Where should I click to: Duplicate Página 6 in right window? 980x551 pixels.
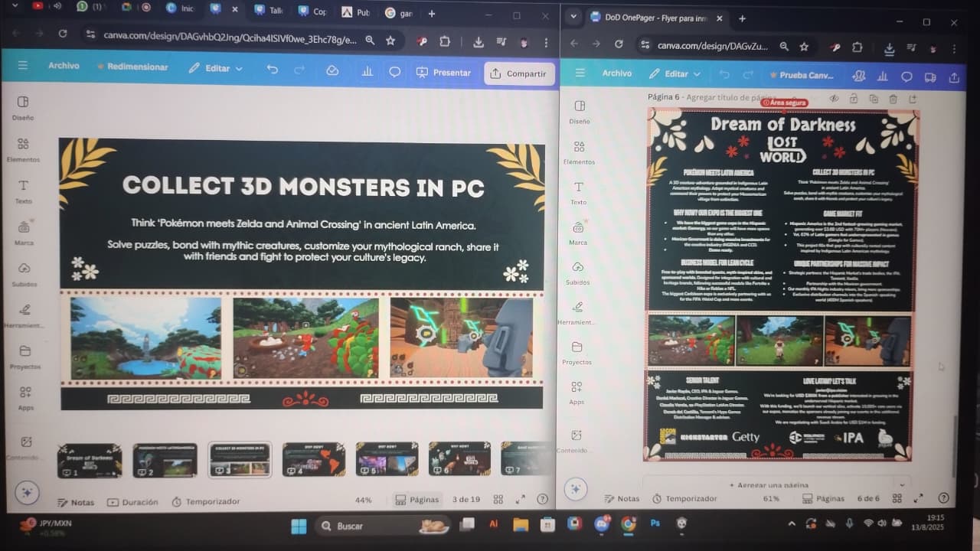point(874,98)
